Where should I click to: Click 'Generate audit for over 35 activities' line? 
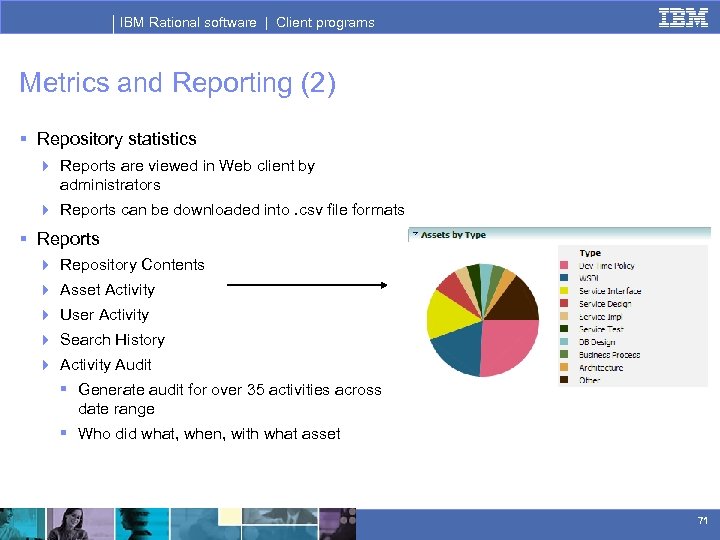(x=230, y=389)
